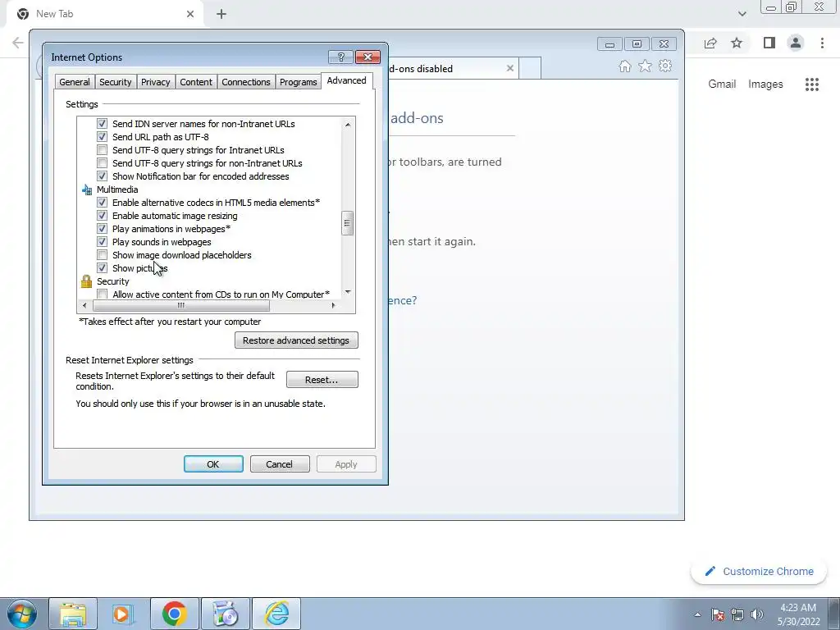Screen dimensions: 840x630
Task: Open Windows Start orb
Action: [22, 614]
